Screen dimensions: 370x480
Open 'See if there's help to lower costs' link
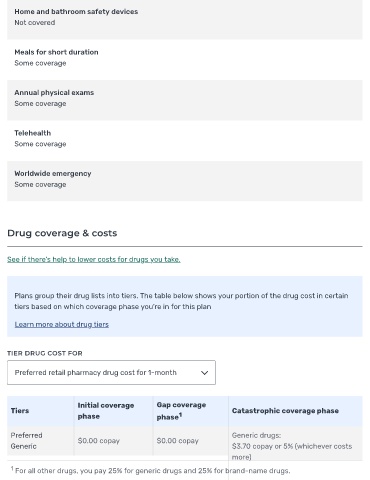pyautogui.click(x=94, y=259)
